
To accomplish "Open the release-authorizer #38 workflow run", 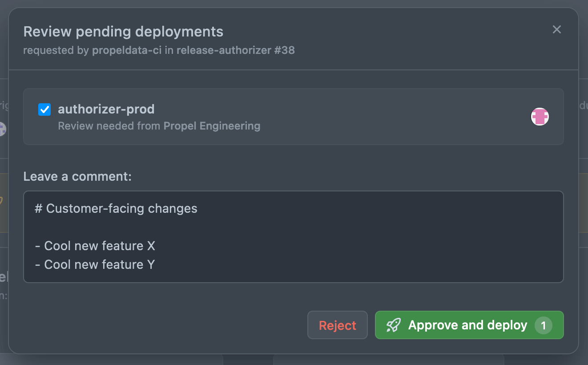I will [235, 50].
